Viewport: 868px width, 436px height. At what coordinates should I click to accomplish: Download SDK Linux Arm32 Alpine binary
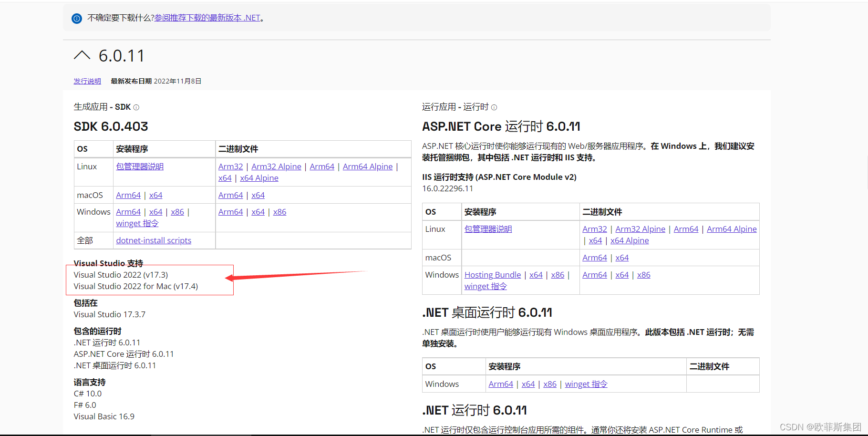pos(276,166)
